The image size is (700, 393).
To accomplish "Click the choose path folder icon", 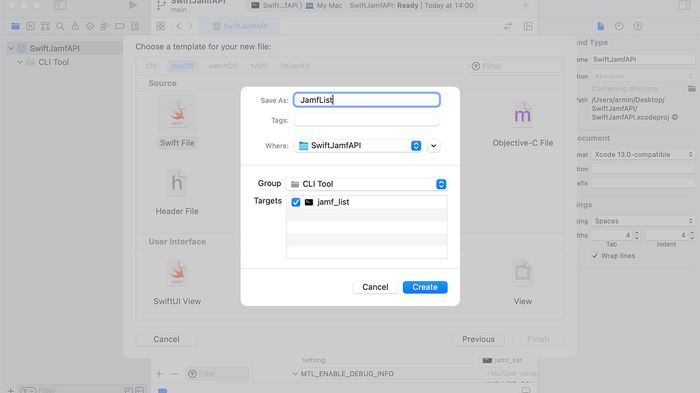I will pyautogui.click(x=692, y=88).
